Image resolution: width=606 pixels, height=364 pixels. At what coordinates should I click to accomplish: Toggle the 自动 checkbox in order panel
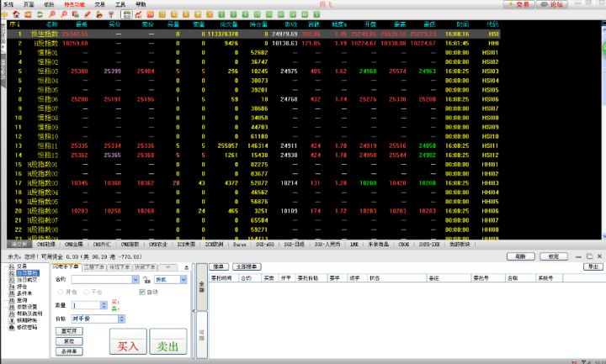click(x=142, y=292)
